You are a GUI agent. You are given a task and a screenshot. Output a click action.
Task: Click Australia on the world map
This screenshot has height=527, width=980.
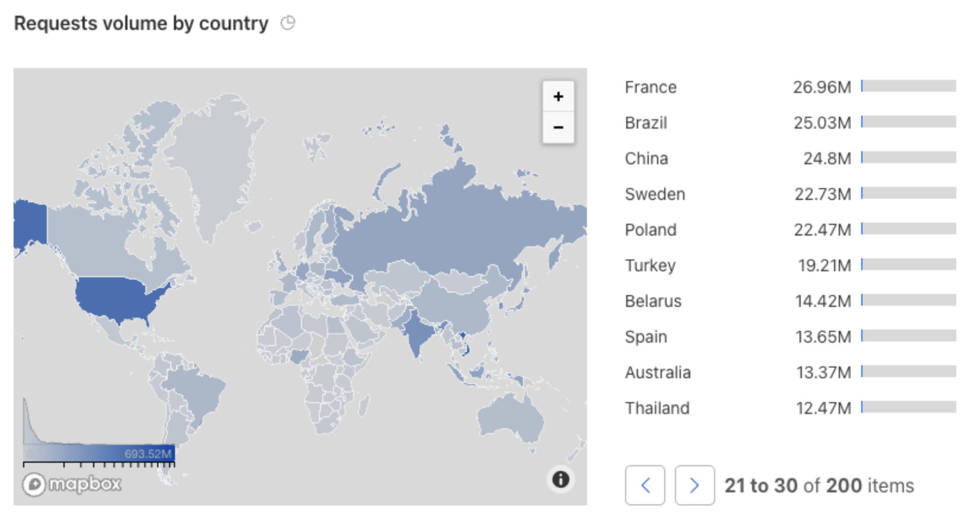point(511,417)
